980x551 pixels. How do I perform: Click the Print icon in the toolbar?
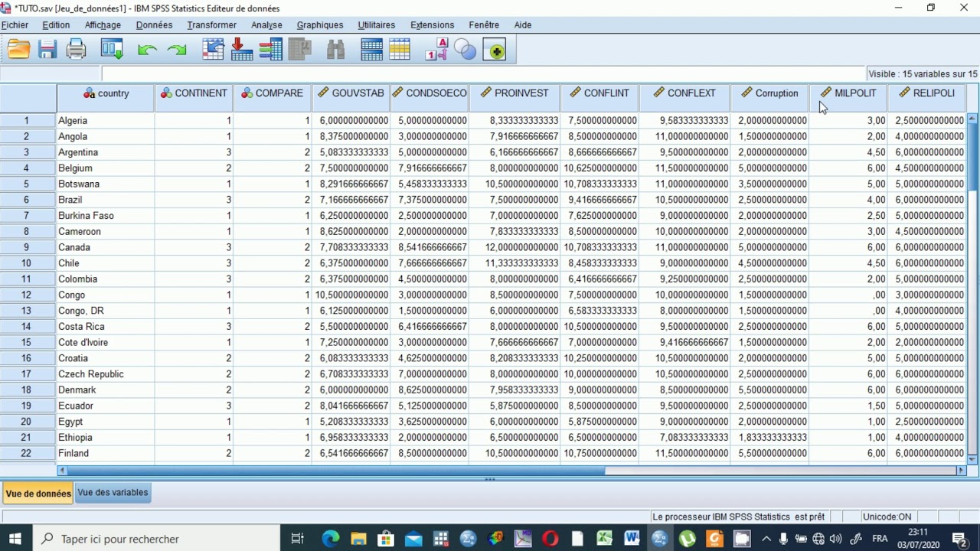76,50
